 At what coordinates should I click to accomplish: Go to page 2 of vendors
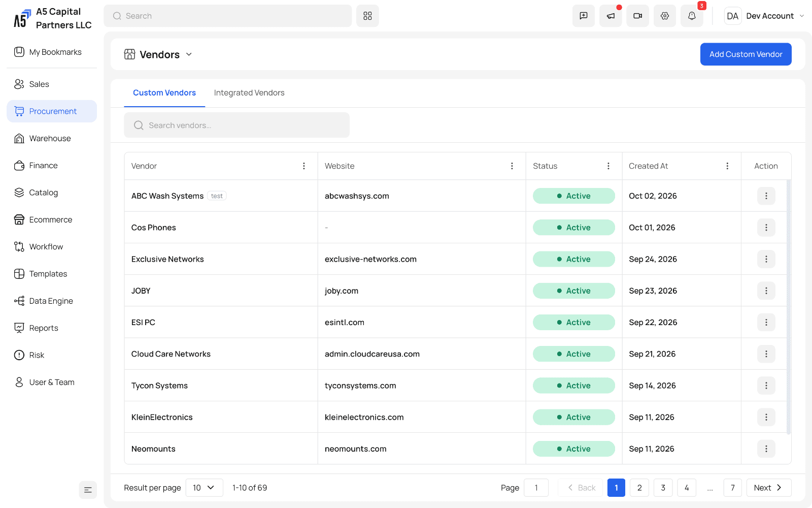pos(639,488)
